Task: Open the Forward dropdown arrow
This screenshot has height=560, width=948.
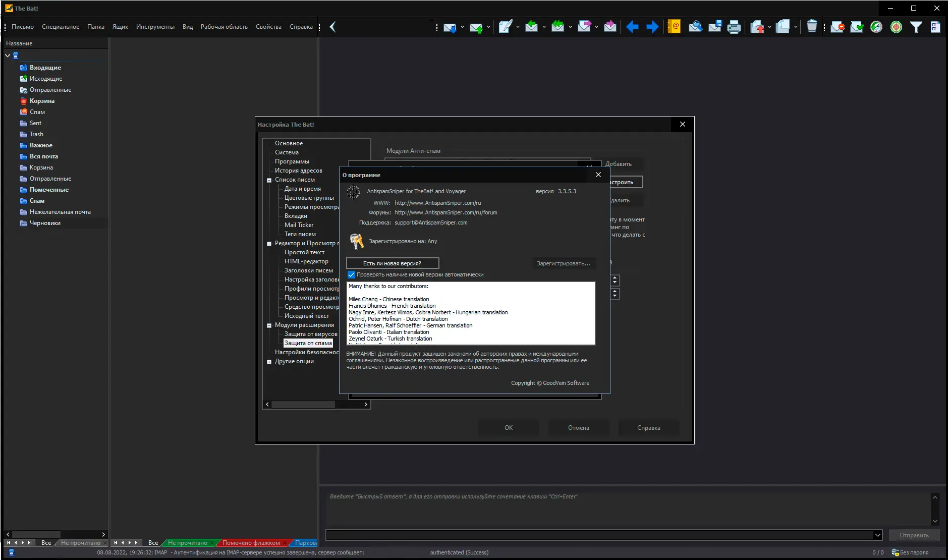Action: pos(596,27)
